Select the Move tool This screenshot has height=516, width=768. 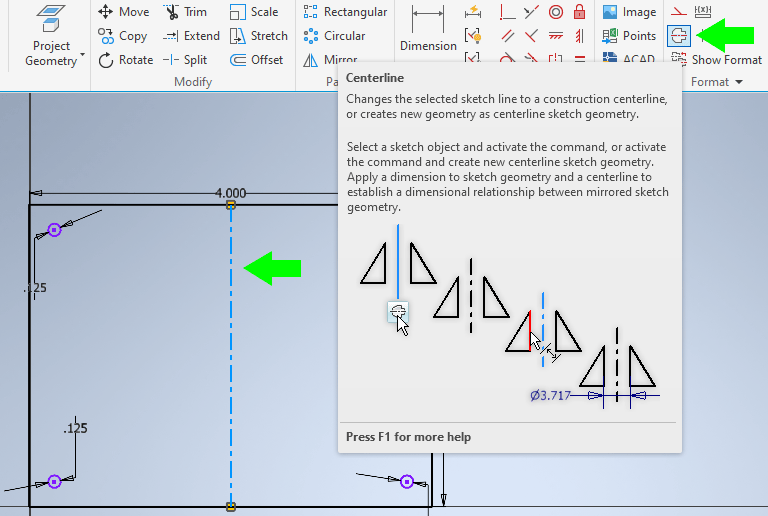[x=123, y=12]
